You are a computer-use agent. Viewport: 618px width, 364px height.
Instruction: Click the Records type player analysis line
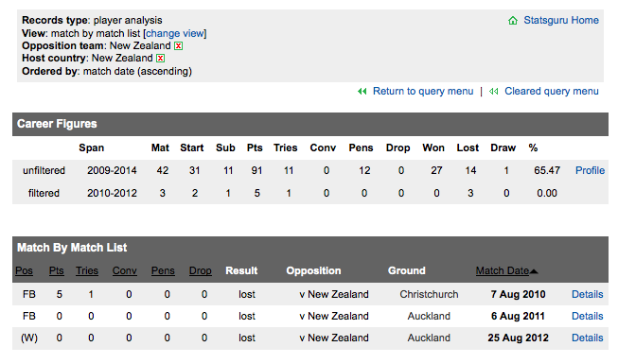coord(92,21)
